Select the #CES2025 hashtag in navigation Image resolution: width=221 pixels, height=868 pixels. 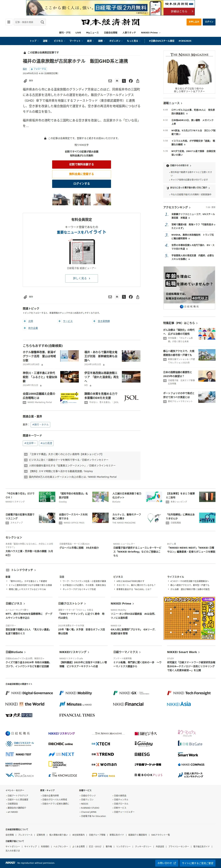tap(185, 41)
